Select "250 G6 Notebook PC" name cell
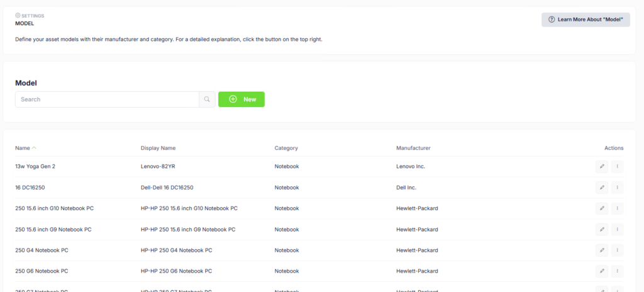Image resolution: width=644 pixels, height=292 pixels. coord(42,271)
